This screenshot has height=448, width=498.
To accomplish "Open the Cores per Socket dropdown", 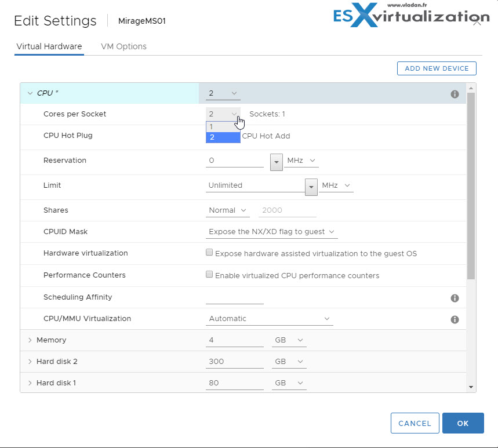I will tap(223, 114).
